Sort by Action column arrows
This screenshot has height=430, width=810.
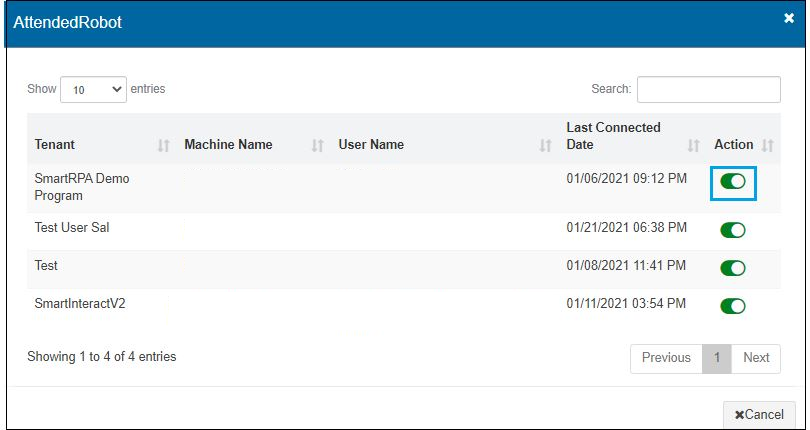click(768, 146)
